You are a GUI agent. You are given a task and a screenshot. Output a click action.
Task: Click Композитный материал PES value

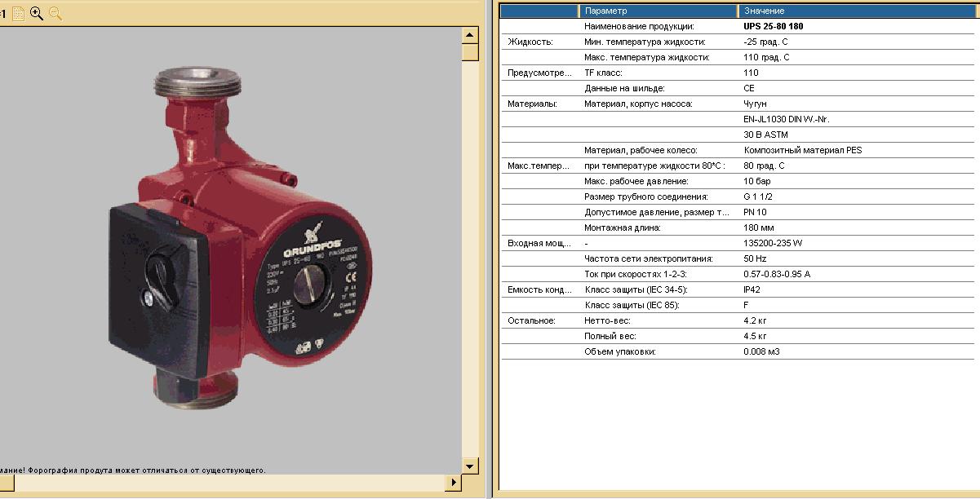click(802, 150)
